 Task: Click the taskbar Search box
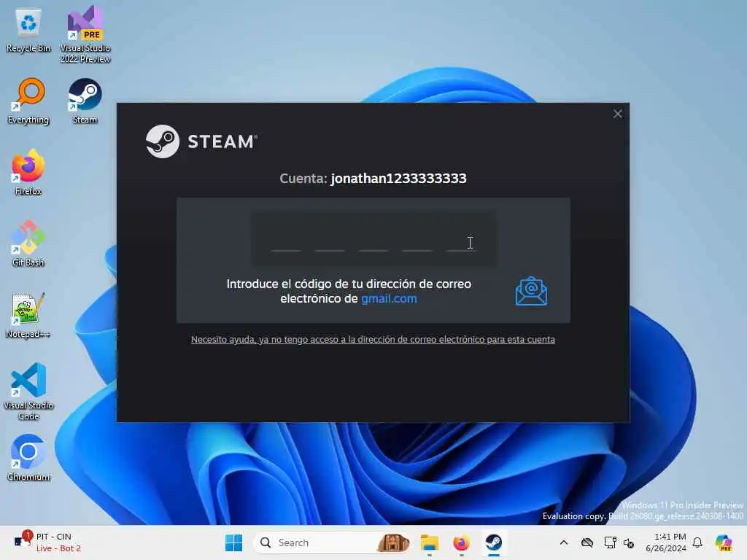point(333,542)
